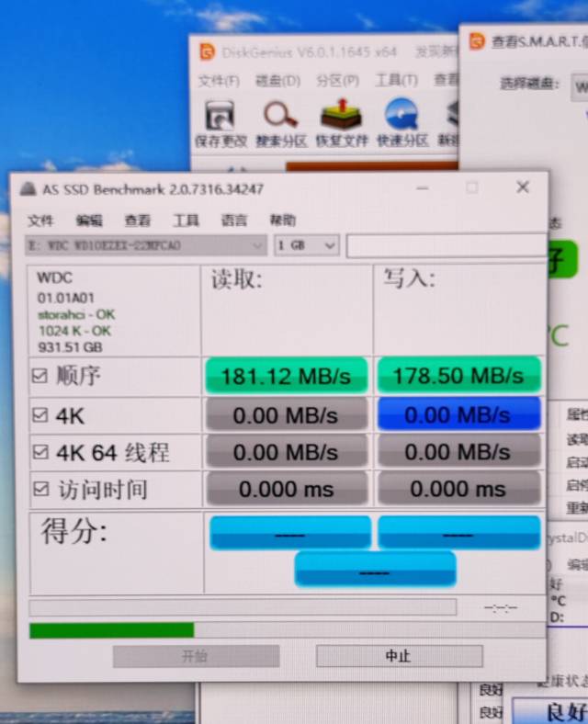
Task: Click the 恢复文件 (Recover Files) toolbar icon
Action: click(341, 117)
